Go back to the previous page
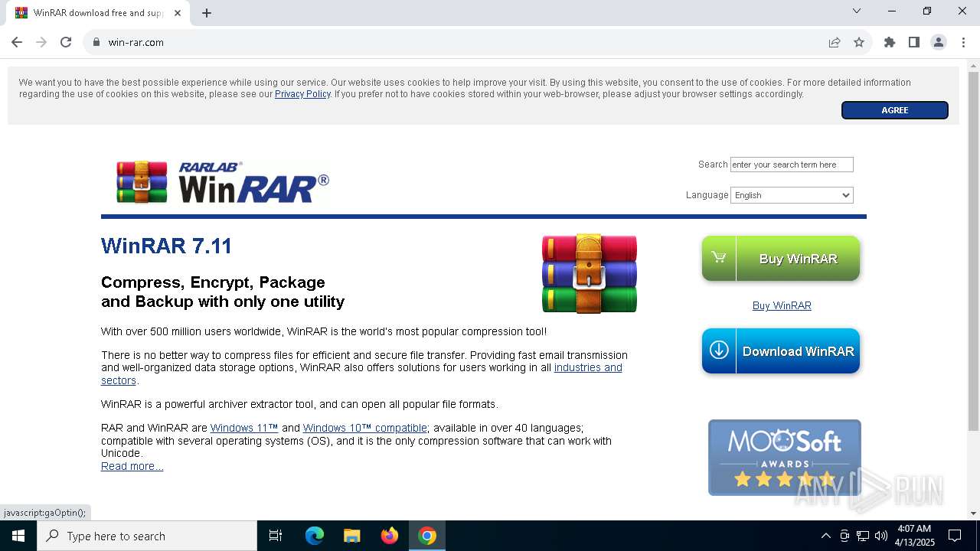 (x=17, y=42)
